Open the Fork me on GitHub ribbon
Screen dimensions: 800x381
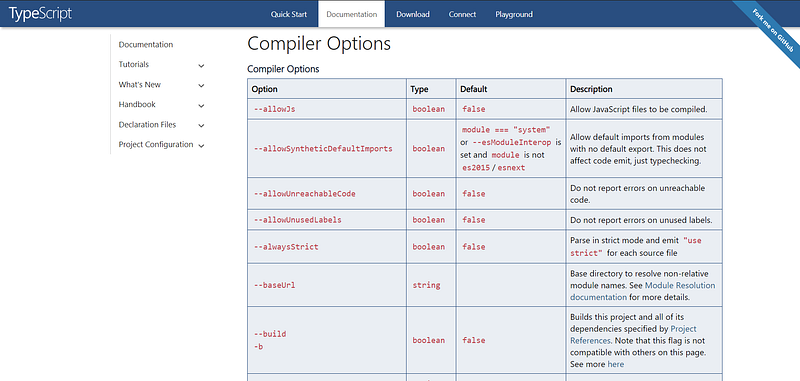tap(772, 30)
